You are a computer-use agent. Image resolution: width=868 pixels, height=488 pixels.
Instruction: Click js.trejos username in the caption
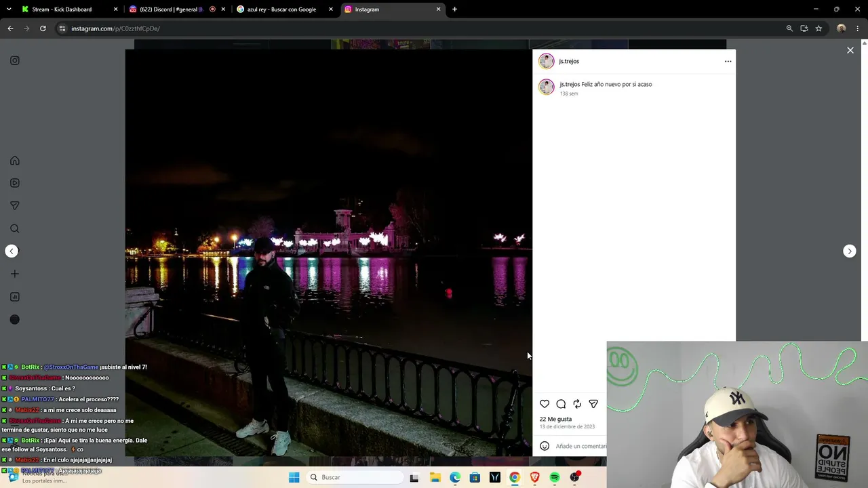(x=570, y=84)
